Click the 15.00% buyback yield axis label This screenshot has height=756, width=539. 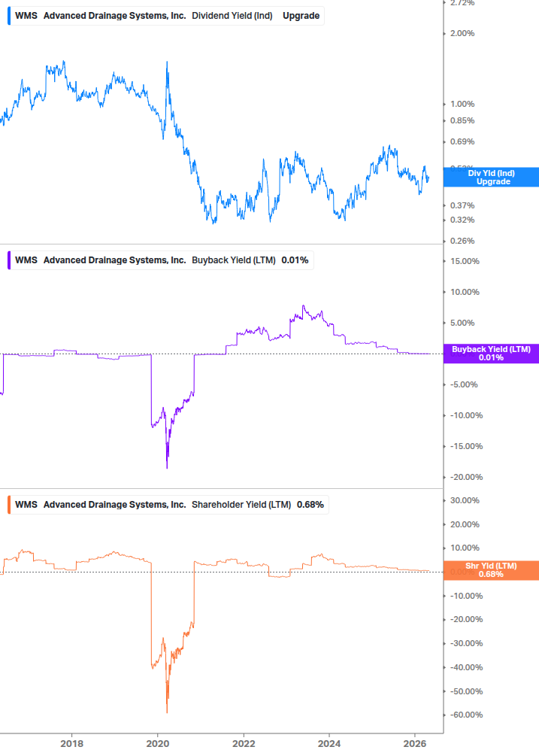(x=465, y=261)
